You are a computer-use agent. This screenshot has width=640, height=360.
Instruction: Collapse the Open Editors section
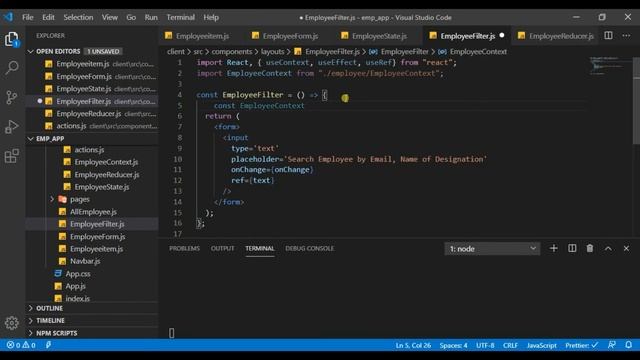click(x=31, y=51)
